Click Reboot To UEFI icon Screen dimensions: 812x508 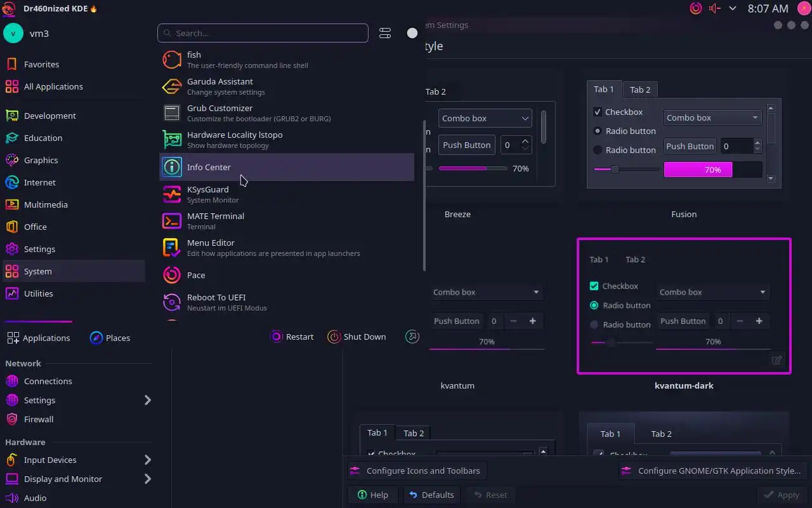click(x=172, y=302)
